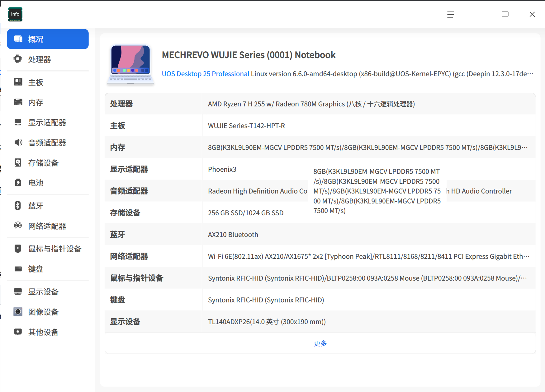This screenshot has width=545, height=392.
Task: Click the WUJIE Series-T142-HPT-R value
Action: tap(246, 126)
